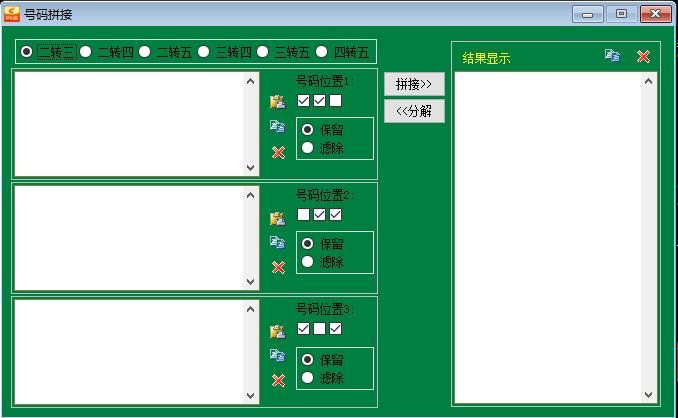Viewport: 678px width, 418px height.
Task: Click the red X clear icon for 号码位置1
Action: click(x=278, y=152)
